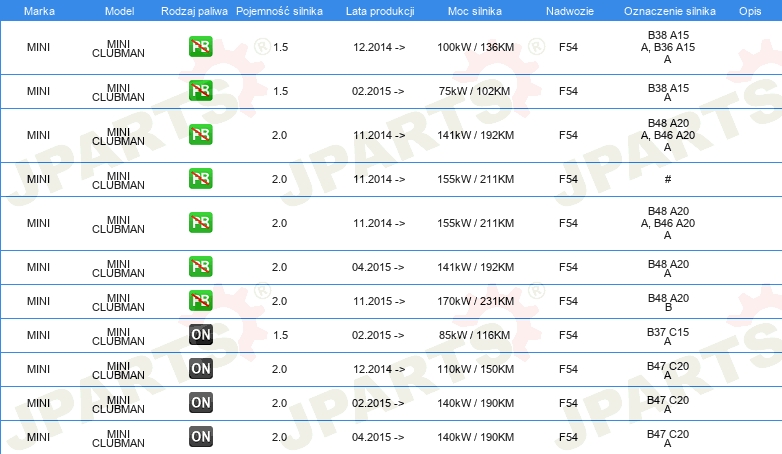
Task: Click F54 body cell in the 75kW / 102KM row
Action: 568,91
